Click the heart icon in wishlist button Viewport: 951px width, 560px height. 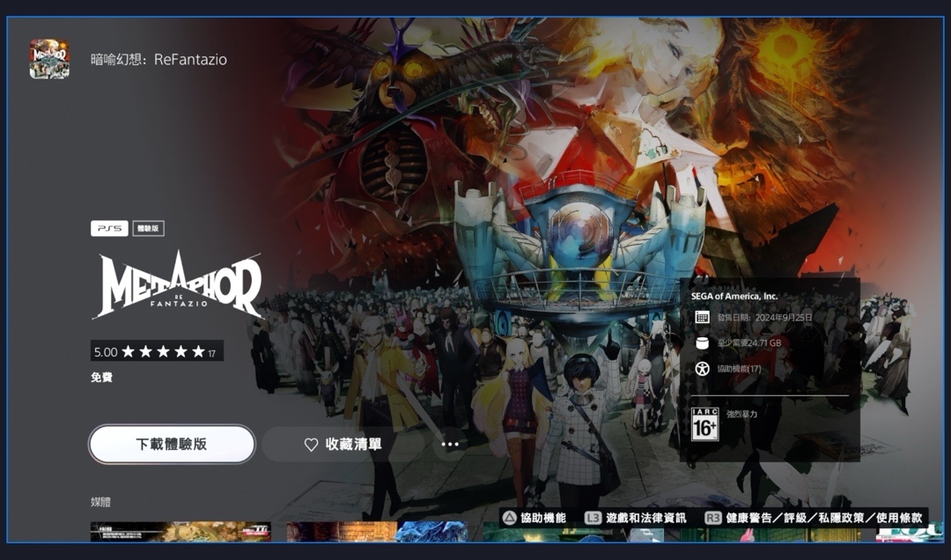click(311, 445)
